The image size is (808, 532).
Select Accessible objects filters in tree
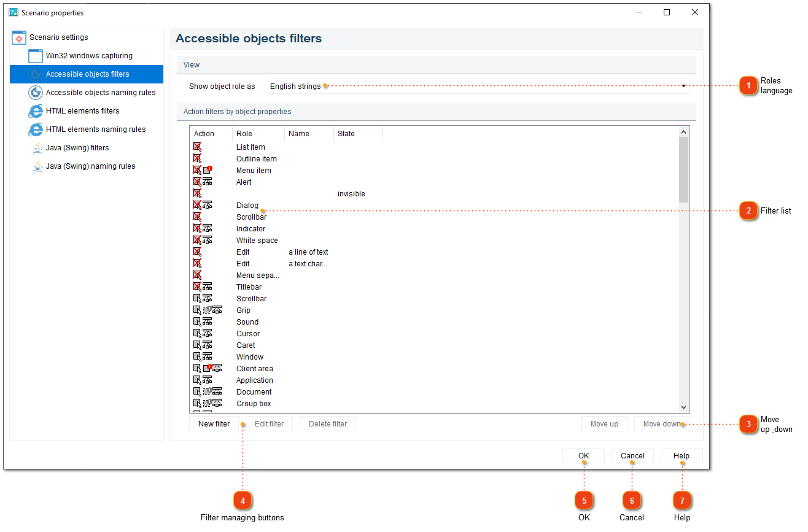point(87,74)
